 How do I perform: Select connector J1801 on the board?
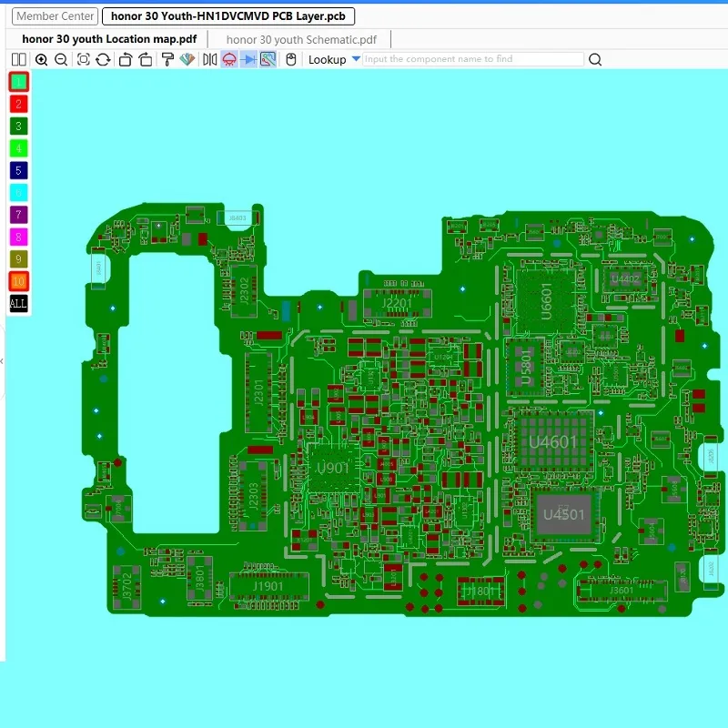point(481,591)
